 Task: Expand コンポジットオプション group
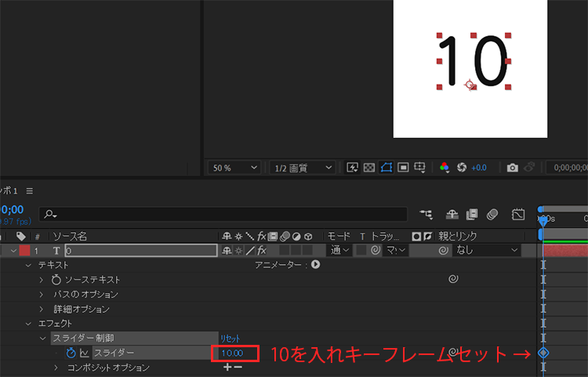pos(56,368)
